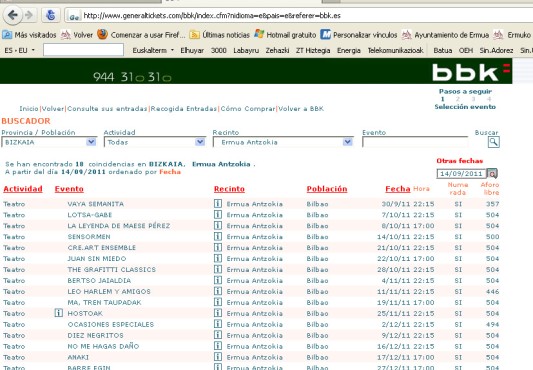Open venue info icon for NO ME HAGAS DAÑO
This screenshot has width=533, height=370.
tap(218, 346)
